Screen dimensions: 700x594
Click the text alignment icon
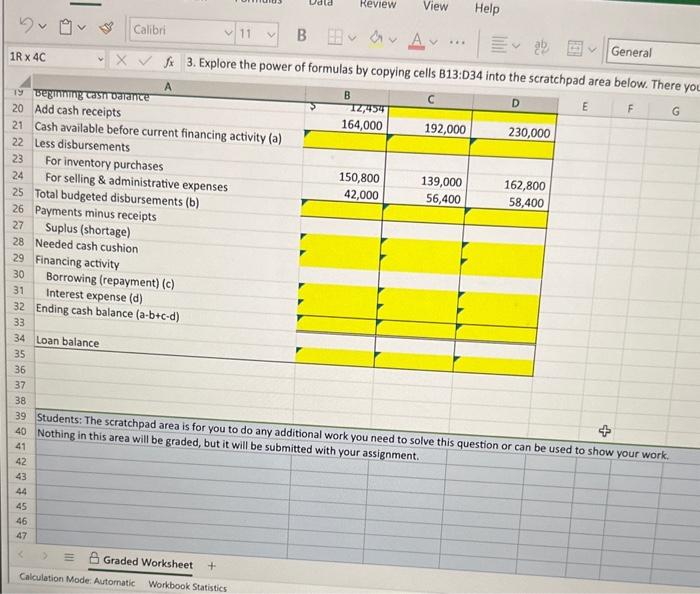499,44
